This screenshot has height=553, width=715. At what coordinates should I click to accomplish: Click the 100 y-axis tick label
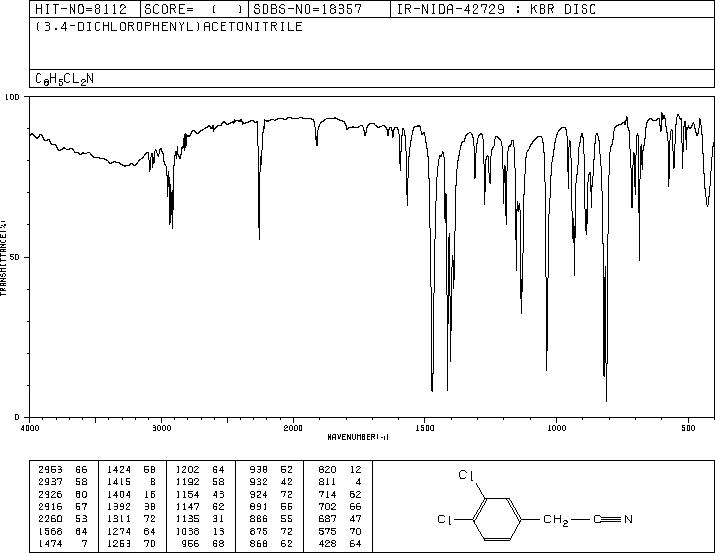click(13, 97)
